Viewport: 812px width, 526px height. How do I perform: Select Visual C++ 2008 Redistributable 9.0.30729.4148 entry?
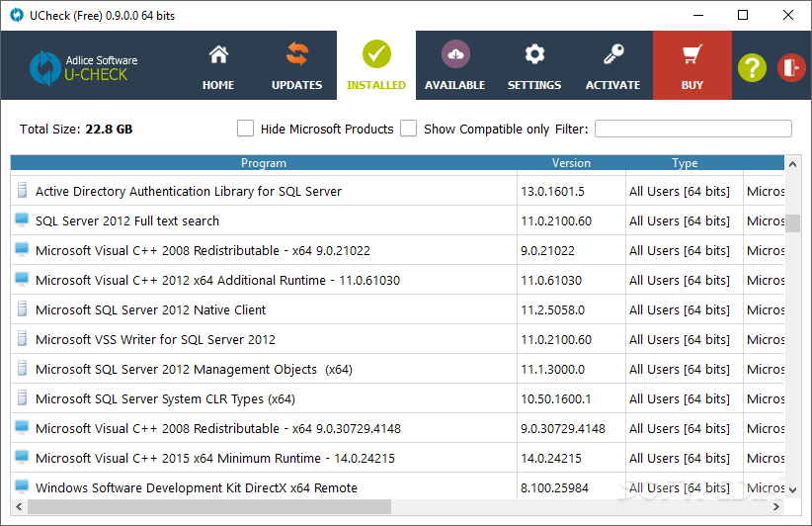(x=218, y=428)
